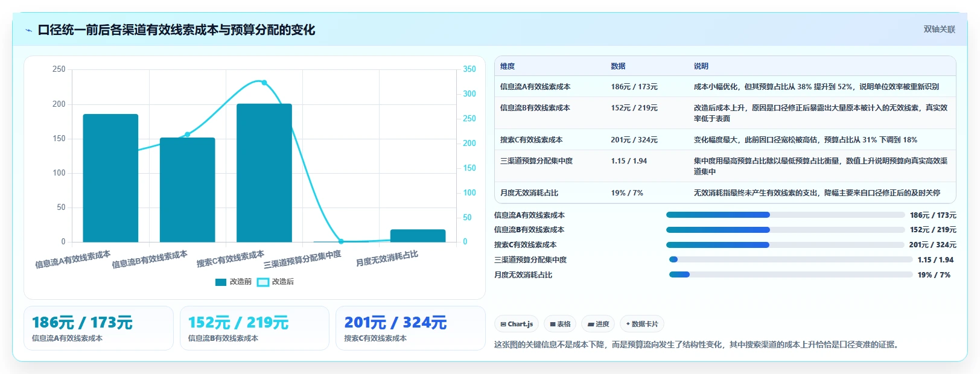
Task: Click x-axis label 三渠道预算分配集中度
Action: click(x=302, y=259)
